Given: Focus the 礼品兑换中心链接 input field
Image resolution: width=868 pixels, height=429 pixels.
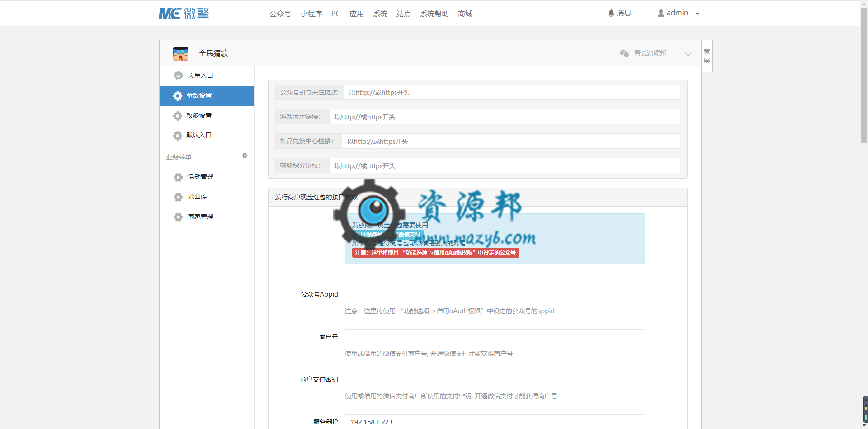Looking at the screenshot, I should coord(511,141).
